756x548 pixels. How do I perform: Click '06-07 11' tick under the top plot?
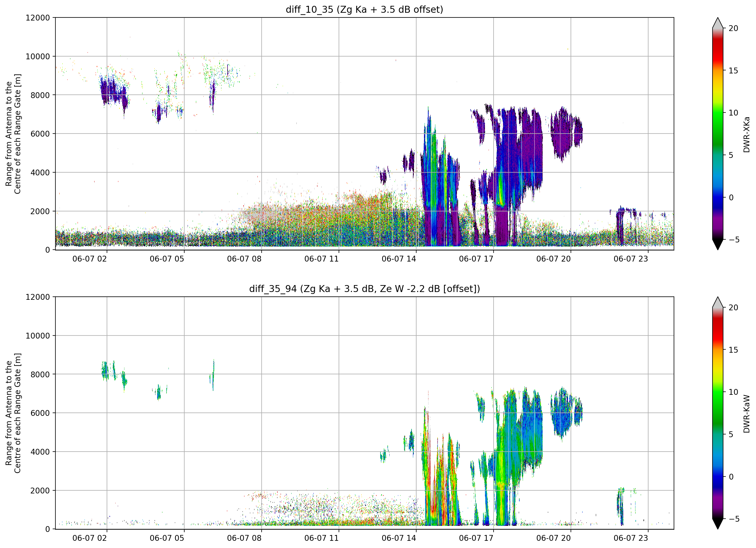[x=322, y=259]
